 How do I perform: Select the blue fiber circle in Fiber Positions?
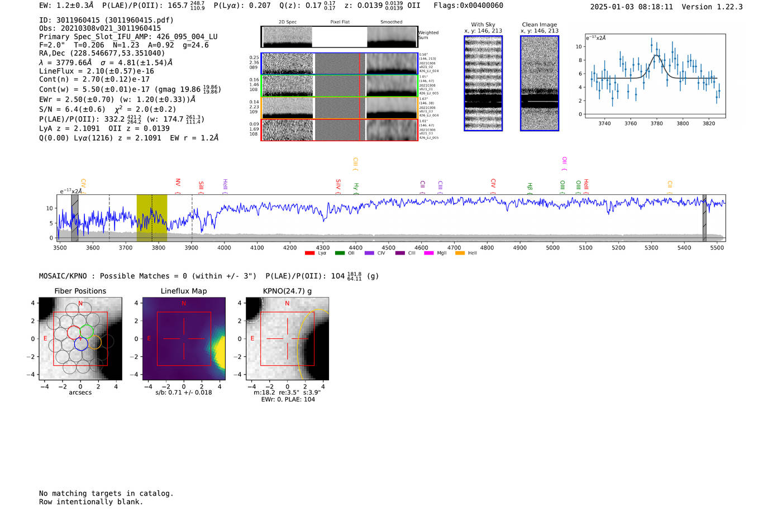click(x=80, y=343)
